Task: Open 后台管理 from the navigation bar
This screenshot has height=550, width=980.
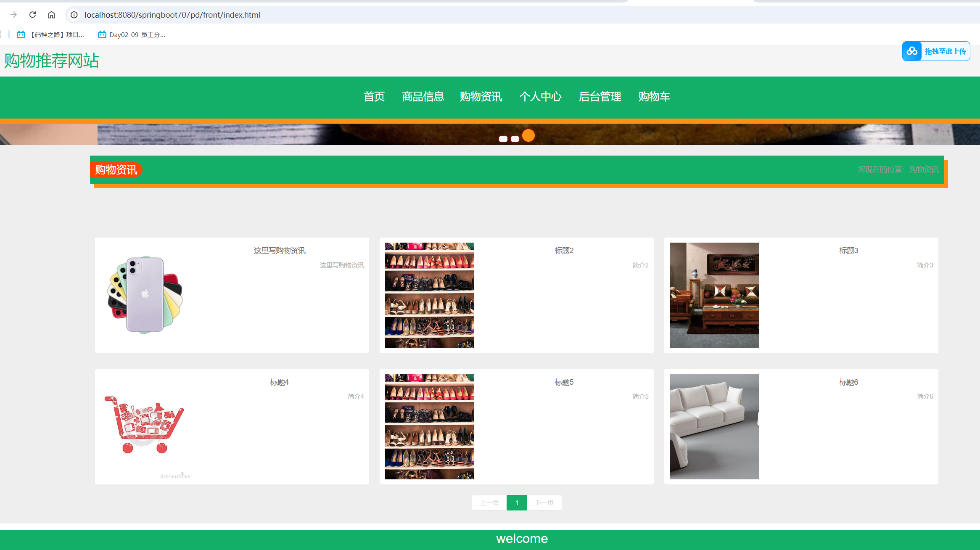Action: point(600,96)
